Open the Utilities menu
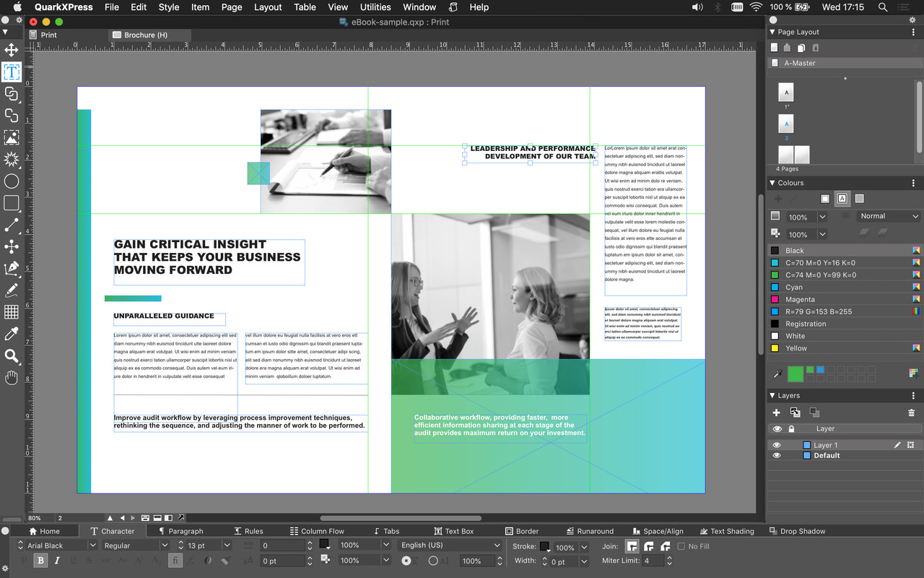 375,7
